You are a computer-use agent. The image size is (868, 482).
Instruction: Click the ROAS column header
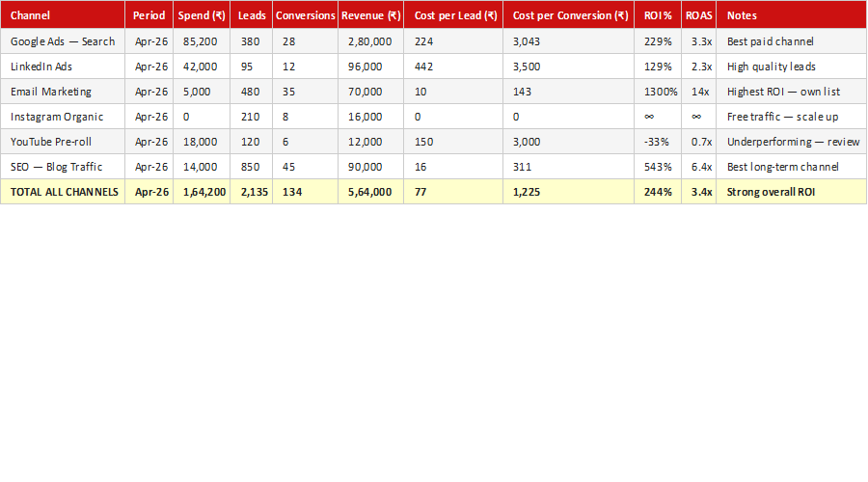pos(698,14)
